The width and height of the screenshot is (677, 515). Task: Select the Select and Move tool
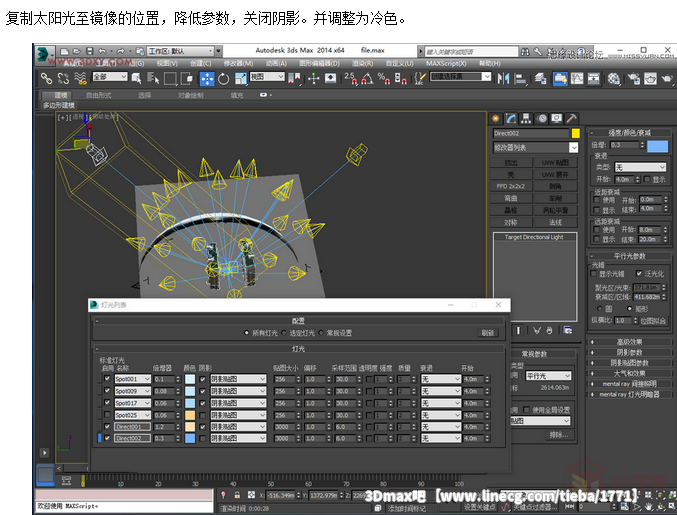click(x=207, y=77)
